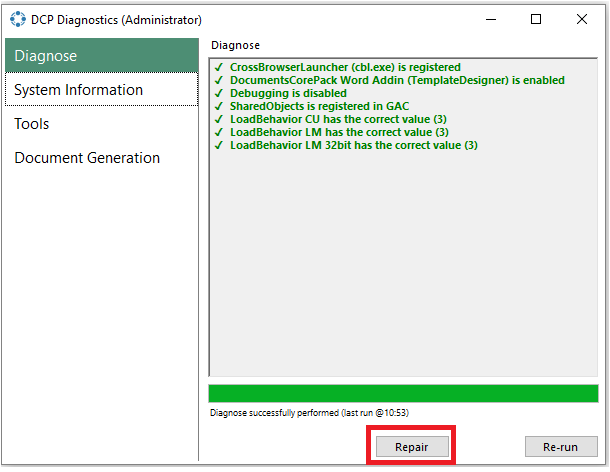Click checkmark icon beside LoadBehavior LM 32bit entry

(x=219, y=145)
